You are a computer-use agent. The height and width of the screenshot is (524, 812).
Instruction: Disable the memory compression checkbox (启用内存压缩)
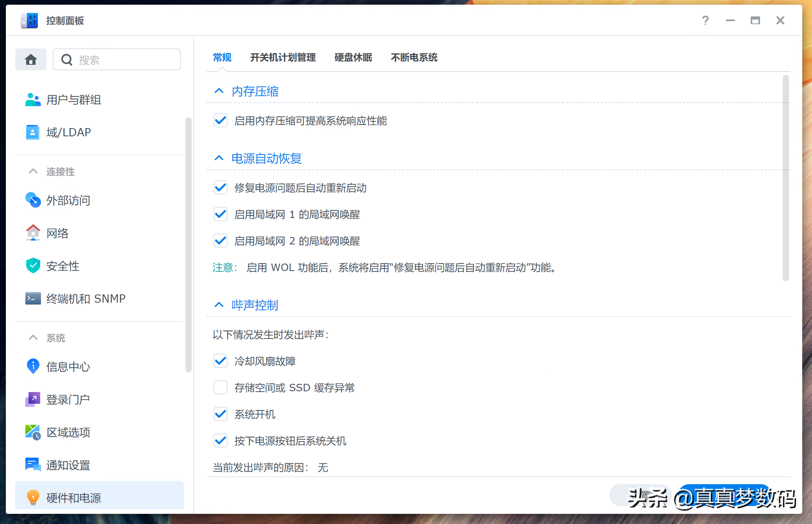pos(221,121)
